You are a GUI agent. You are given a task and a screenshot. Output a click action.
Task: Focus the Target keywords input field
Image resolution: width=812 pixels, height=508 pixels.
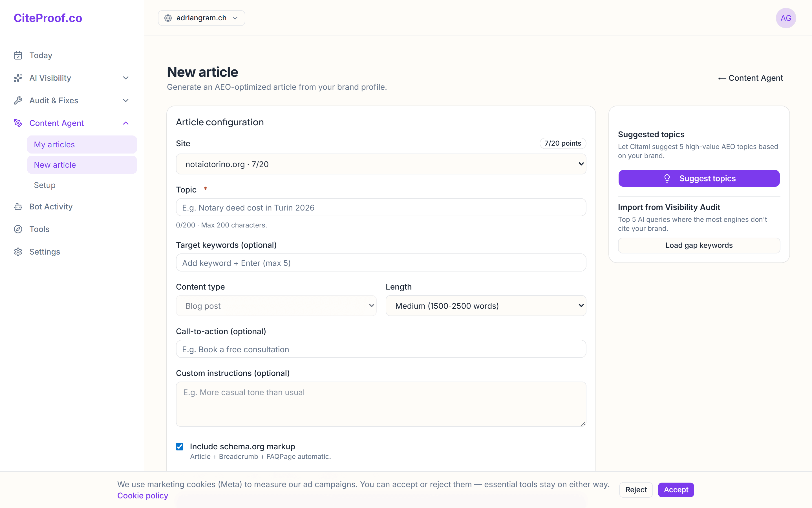tap(381, 263)
